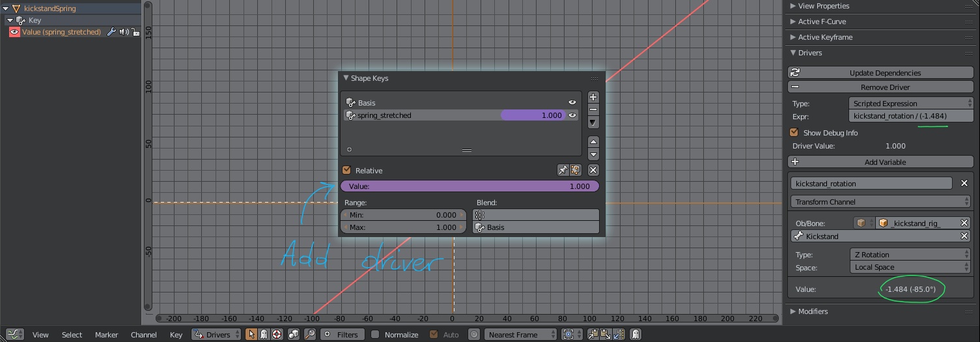Toggle the eye icon of the Basis shape key
This screenshot has width=980, height=342.
(572, 102)
